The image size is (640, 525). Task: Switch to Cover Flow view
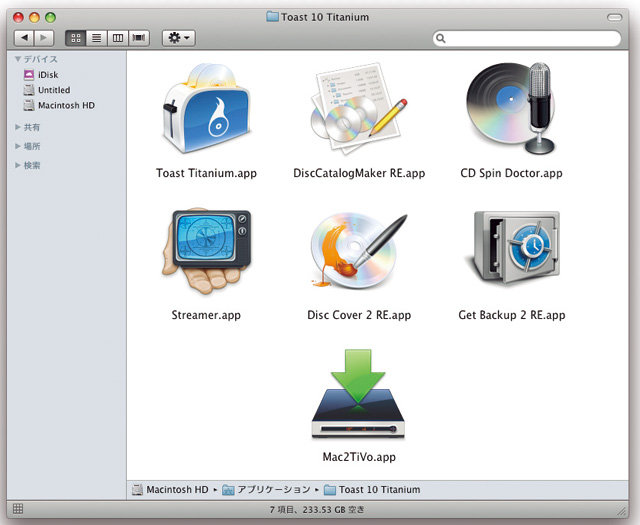[x=139, y=38]
